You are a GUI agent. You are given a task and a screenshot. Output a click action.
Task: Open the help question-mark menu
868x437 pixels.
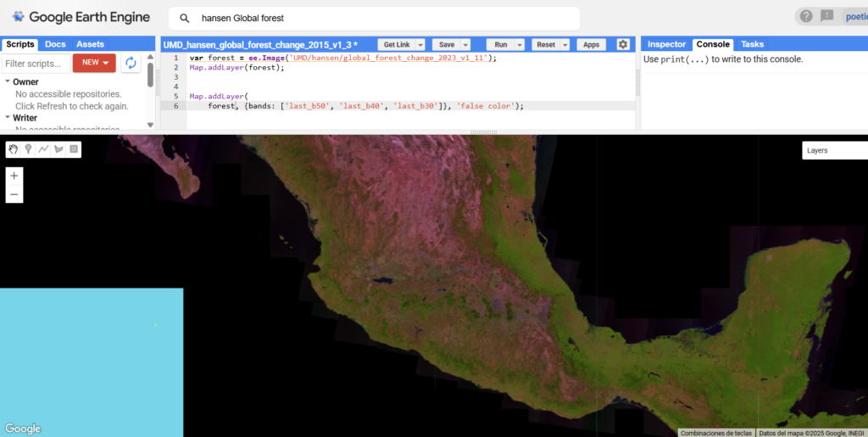click(807, 16)
